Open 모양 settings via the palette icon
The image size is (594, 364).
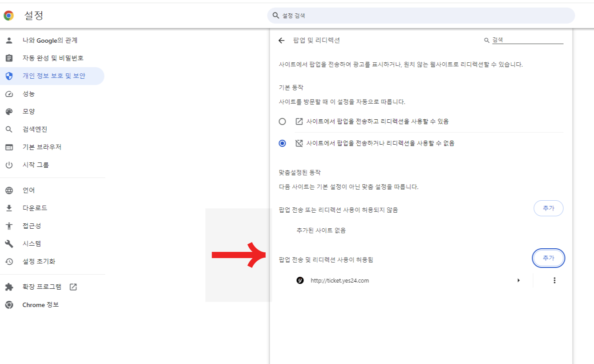(10, 111)
